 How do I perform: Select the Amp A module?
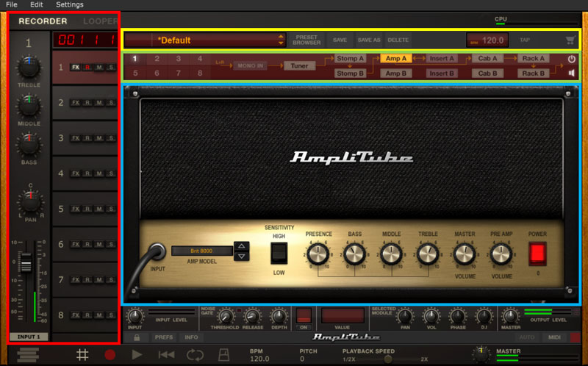point(396,59)
